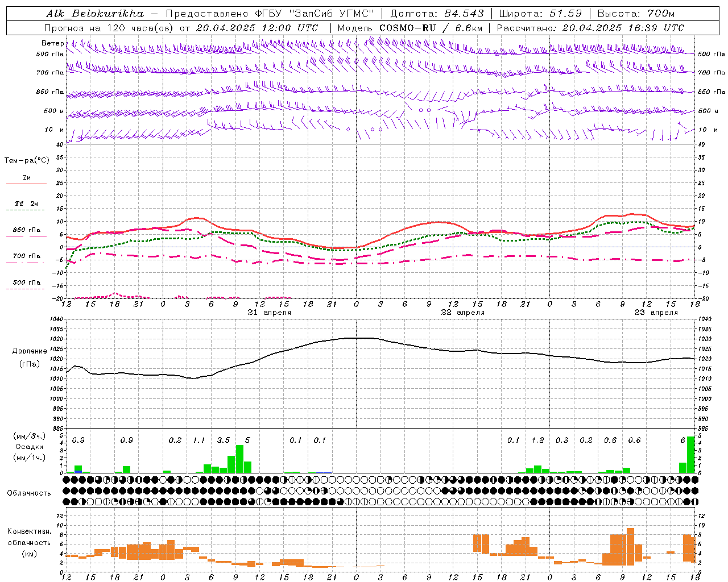Viewport: 728px width, 582px height.
Task: Click the (мм/3ч.) unit label
Action: [29, 436]
